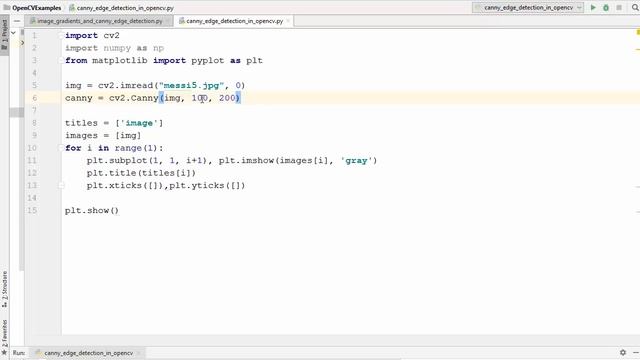Collapse the project tree chevron
This screenshot has width=640, height=360.
click(13, 32)
